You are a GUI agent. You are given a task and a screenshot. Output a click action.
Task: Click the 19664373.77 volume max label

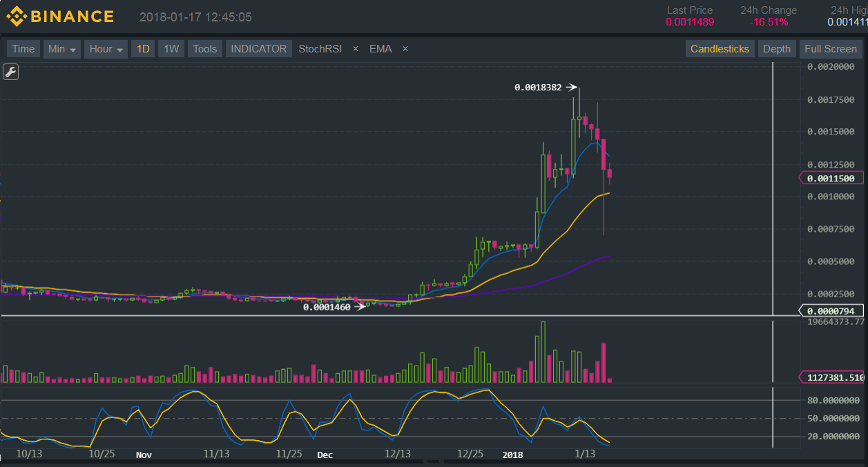(x=836, y=321)
